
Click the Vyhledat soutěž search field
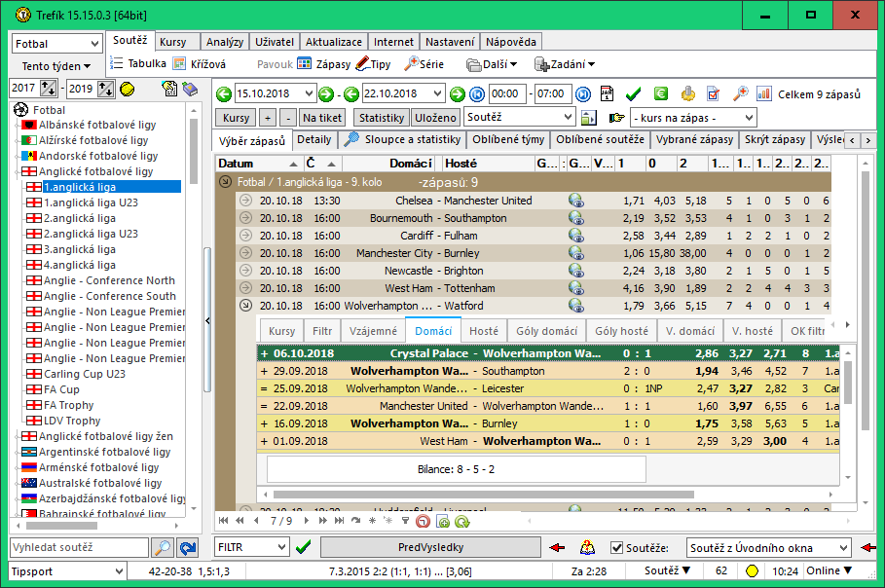coord(79,547)
